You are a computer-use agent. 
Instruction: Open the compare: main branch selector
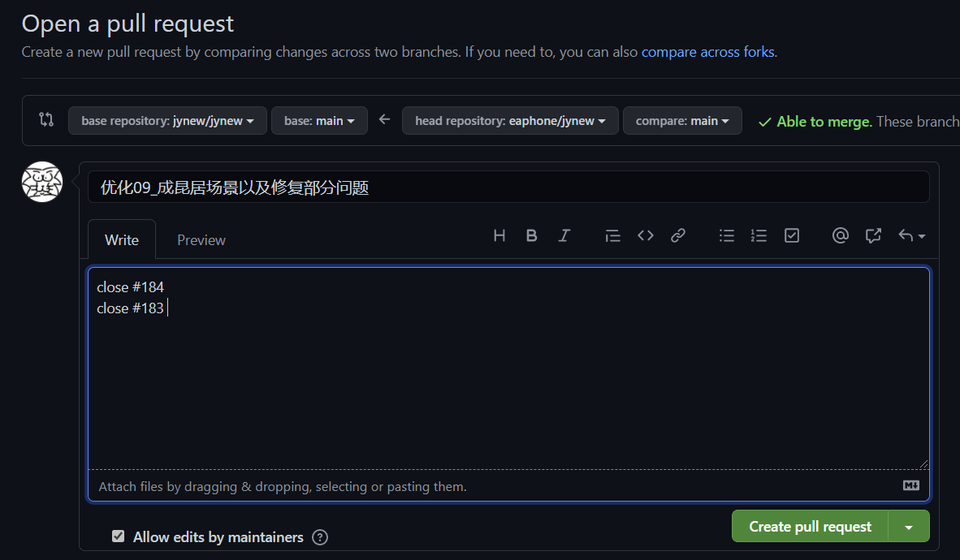click(682, 119)
